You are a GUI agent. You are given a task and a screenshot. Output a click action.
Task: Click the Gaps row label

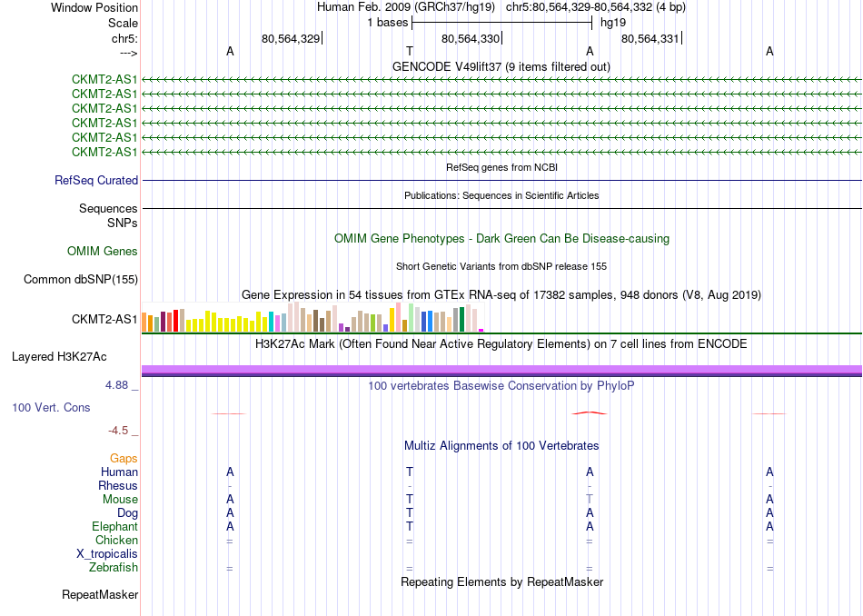[124, 459]
